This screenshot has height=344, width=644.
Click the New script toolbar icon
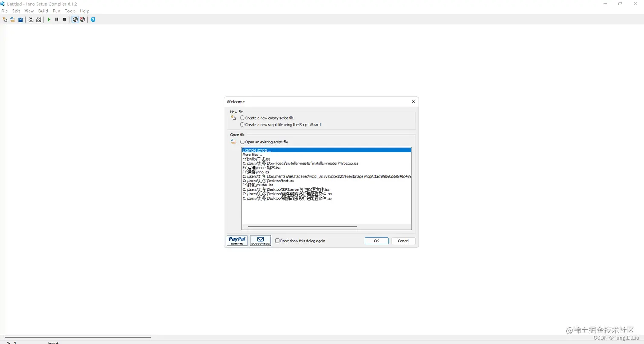[x=5, y=20]
